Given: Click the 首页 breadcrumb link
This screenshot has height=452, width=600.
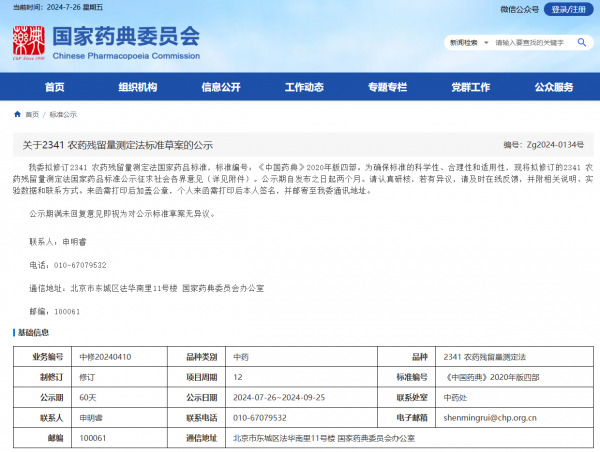Looking at the screenshot, I should point(33,114).
